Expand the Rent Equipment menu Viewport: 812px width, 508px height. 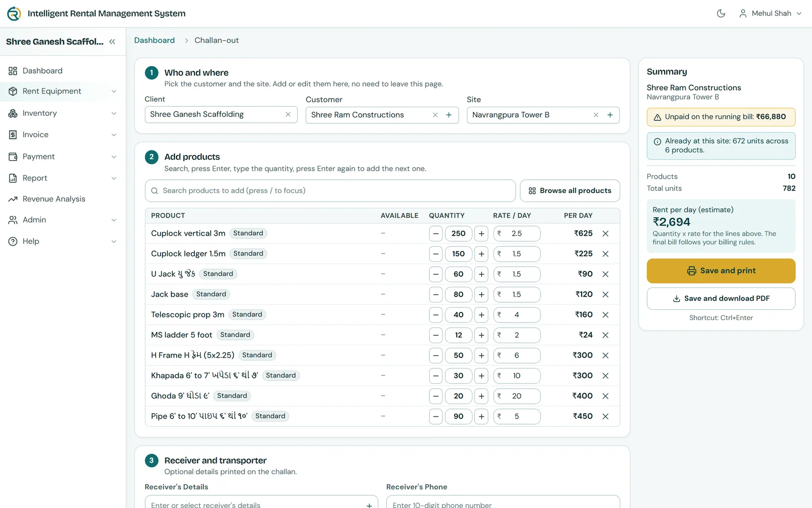[63, 91]
